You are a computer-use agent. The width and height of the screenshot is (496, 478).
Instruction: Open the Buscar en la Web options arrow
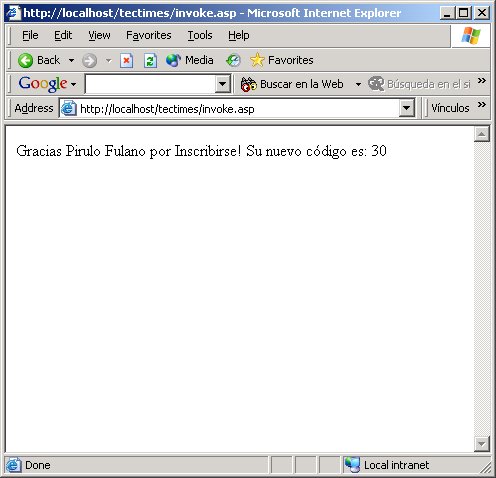358,84
